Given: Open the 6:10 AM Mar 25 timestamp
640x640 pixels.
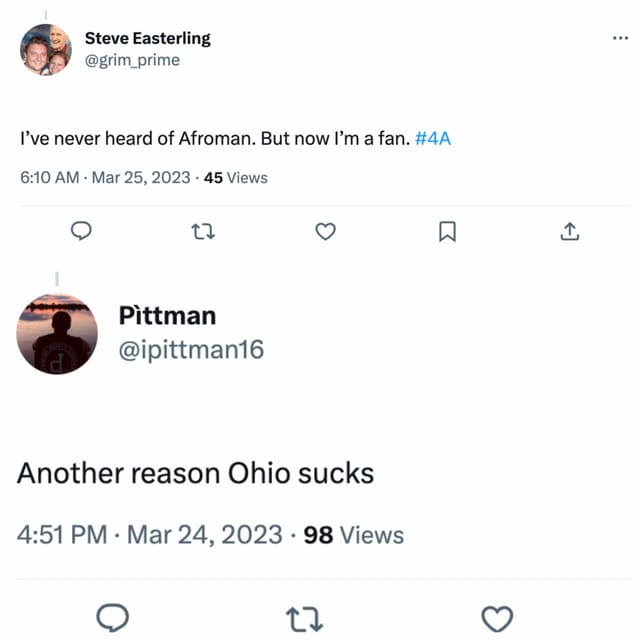Looking at the screenshot, I should 104,178.
